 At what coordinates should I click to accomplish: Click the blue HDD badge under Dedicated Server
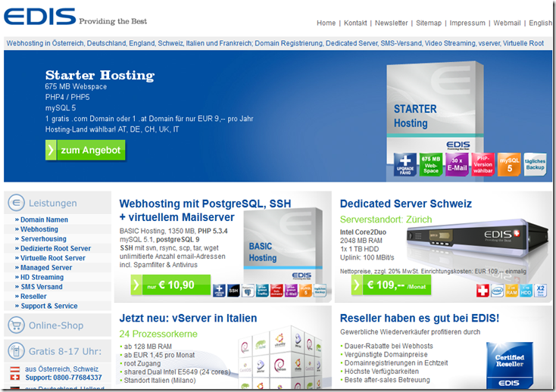click(526, 291)
